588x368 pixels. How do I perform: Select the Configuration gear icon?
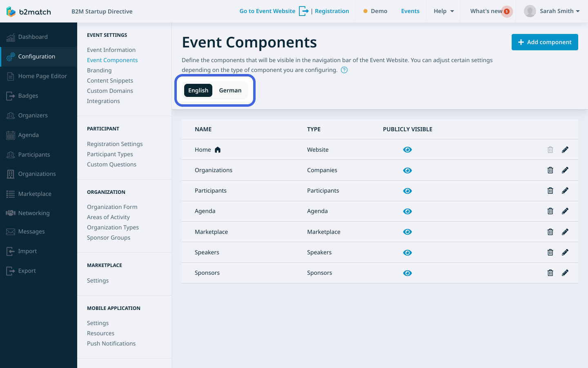point(11,57)
